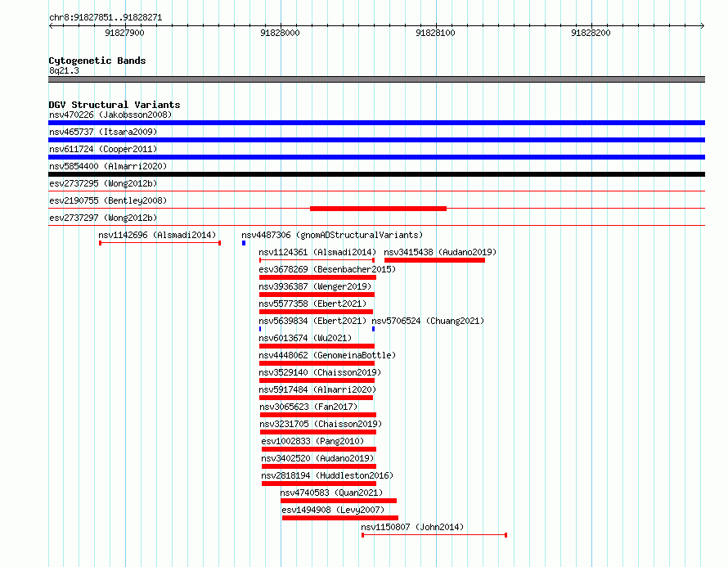Open esv2737295 (Wong2012b) label
The height and width of the screenshot is (567, 728).
(103, 183)
